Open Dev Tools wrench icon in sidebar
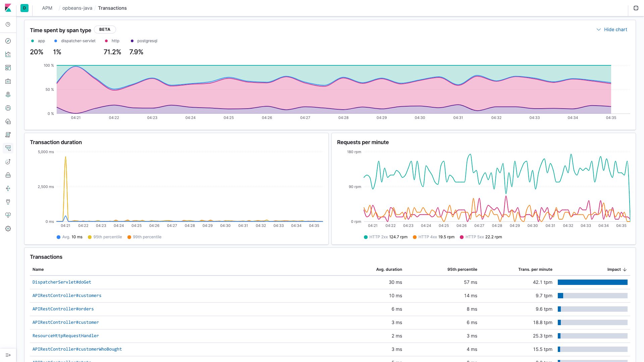 pos(8,202)
